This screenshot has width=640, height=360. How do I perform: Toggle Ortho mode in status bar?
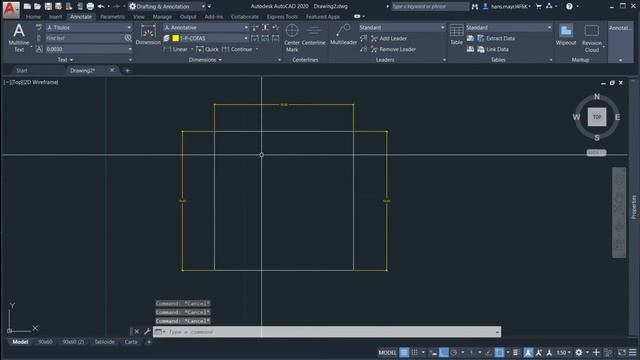pos(444,352)
